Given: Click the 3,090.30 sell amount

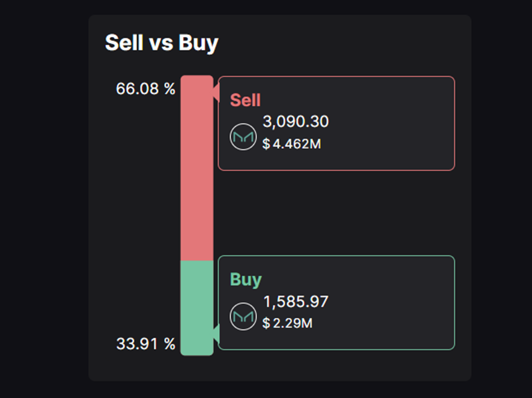Looking at the screenshot, I should 296,121.
